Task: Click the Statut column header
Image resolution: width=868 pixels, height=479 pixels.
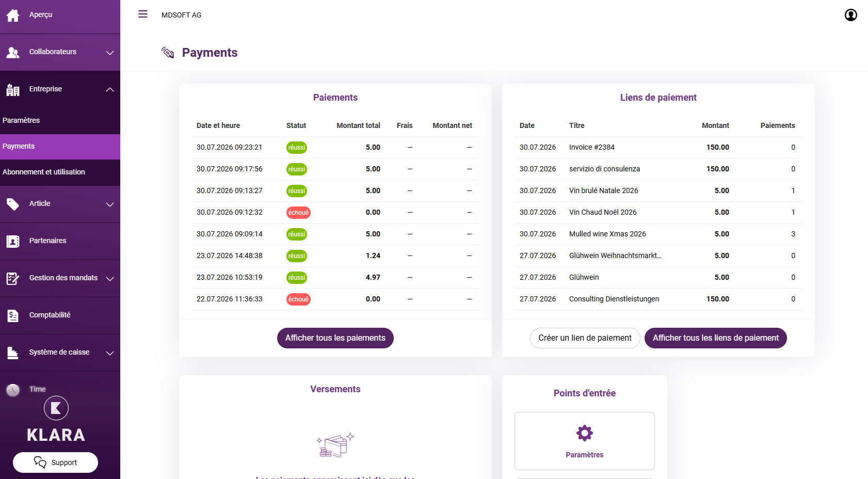Action: pos(296,125)
